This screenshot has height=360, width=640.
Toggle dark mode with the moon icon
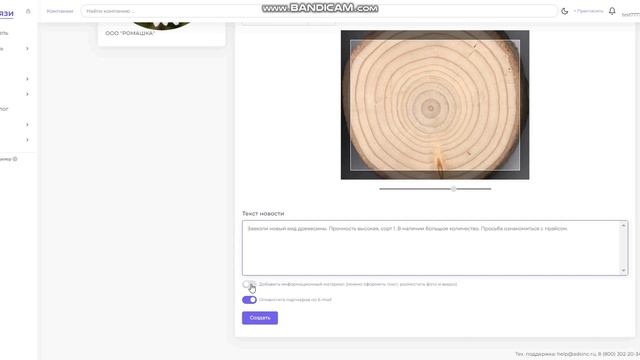click(564, 11)
